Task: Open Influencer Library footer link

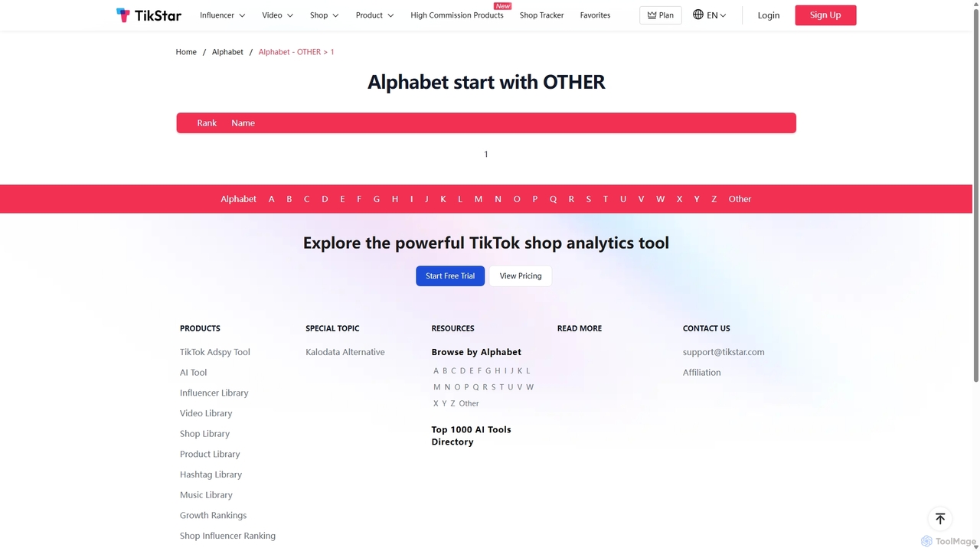Action: (214, 393)
